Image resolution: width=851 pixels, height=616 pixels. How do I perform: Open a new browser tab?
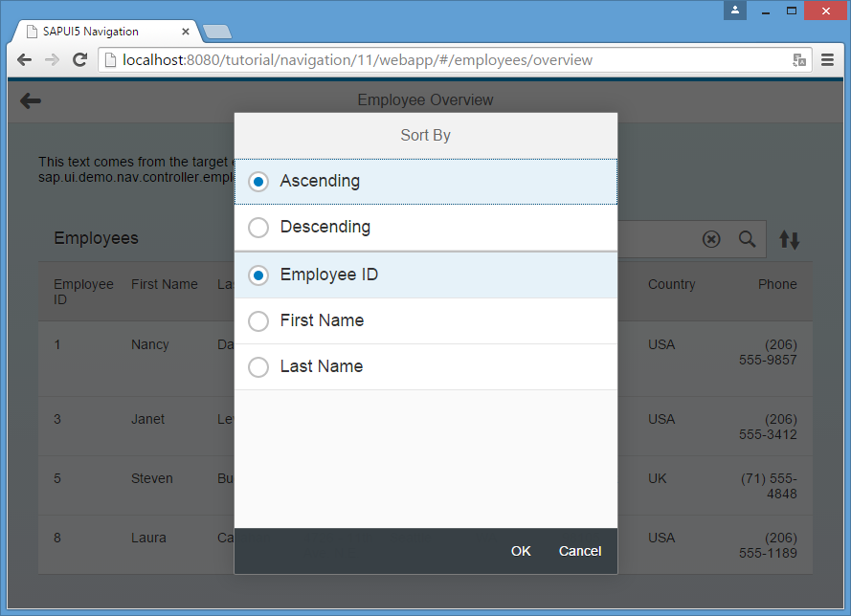pyautogui.click(x=217, y=32)
